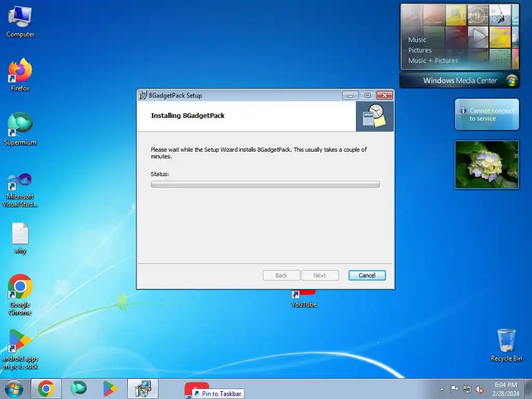Select the YouTube desktop shortcut
The image size is (532, 399).
pyautogui.click(x=303, y=299)
